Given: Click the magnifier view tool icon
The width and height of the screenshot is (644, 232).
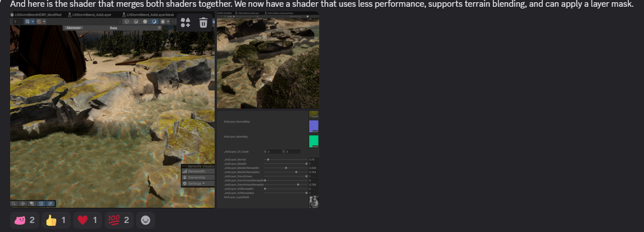Looking at the screenshot, I should pyautogui.click(x=14, y=203).
